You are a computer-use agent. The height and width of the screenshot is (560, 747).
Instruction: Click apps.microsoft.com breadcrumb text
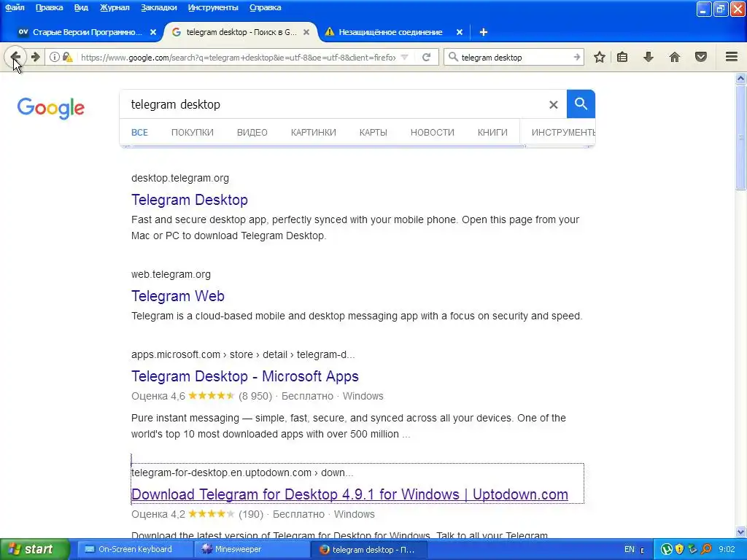tap(243, 355)
